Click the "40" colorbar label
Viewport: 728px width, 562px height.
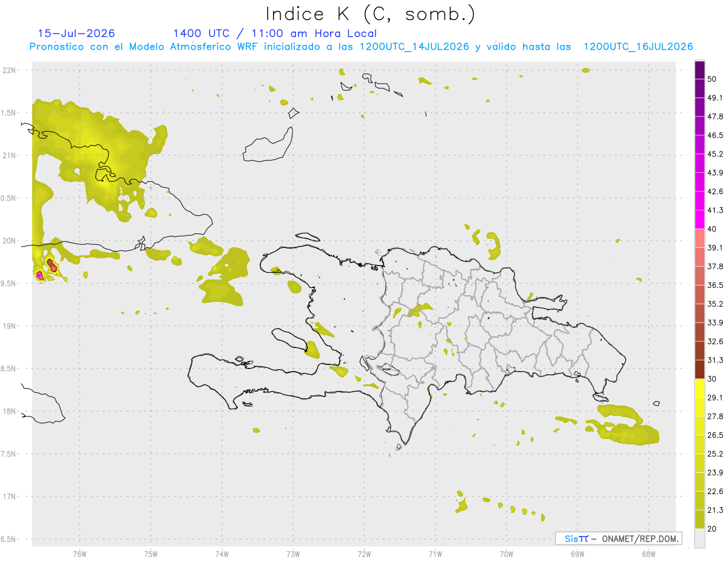coord(712,229)
